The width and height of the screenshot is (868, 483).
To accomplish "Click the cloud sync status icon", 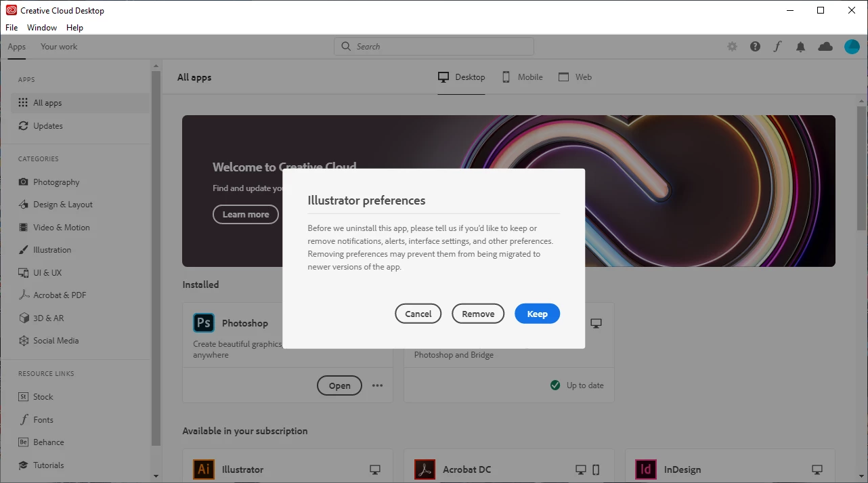I will pos(825,47).
